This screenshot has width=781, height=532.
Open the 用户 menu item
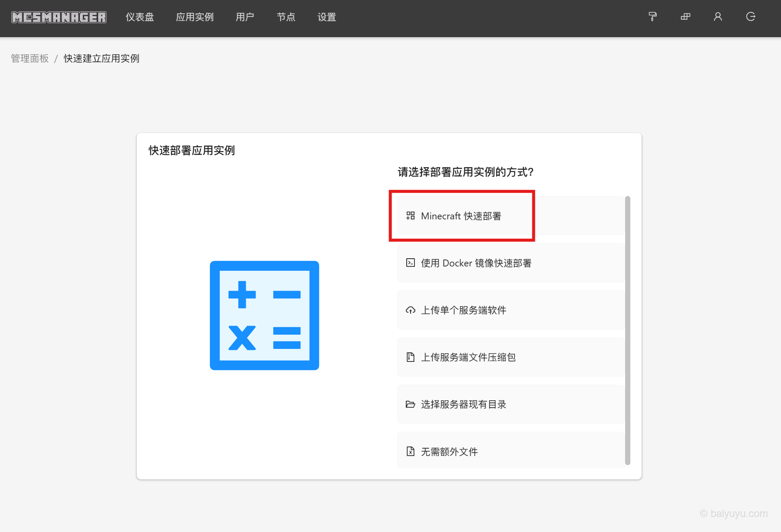coord(245,17)
